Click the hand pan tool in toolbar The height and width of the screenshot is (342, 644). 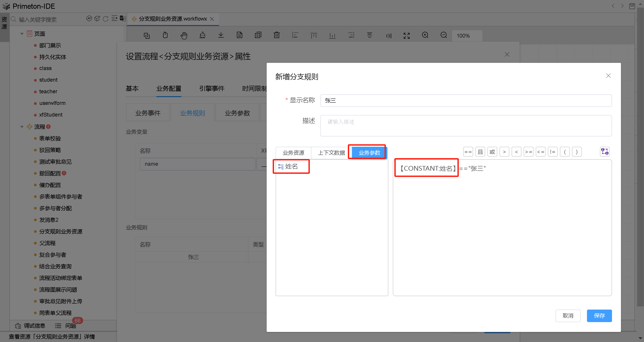pyautogui.click(x=184, y=36)
